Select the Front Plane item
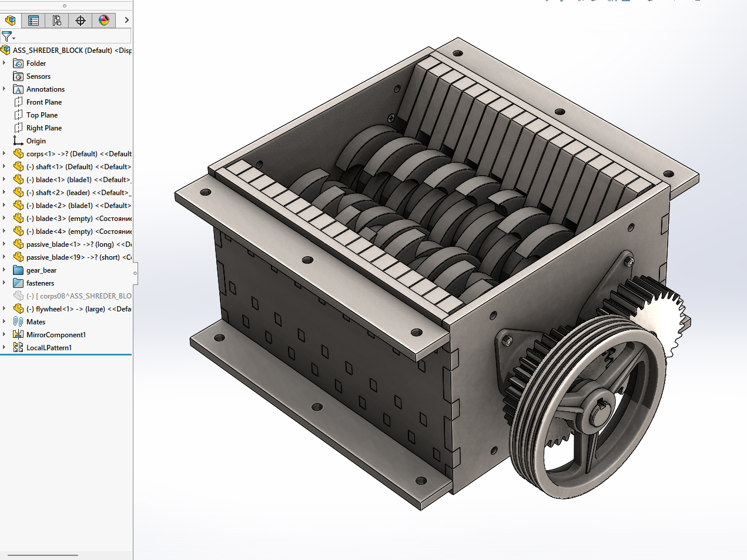The height and width of the screenshot is (560, 747). pyautogui.click(x=44, y=102)
